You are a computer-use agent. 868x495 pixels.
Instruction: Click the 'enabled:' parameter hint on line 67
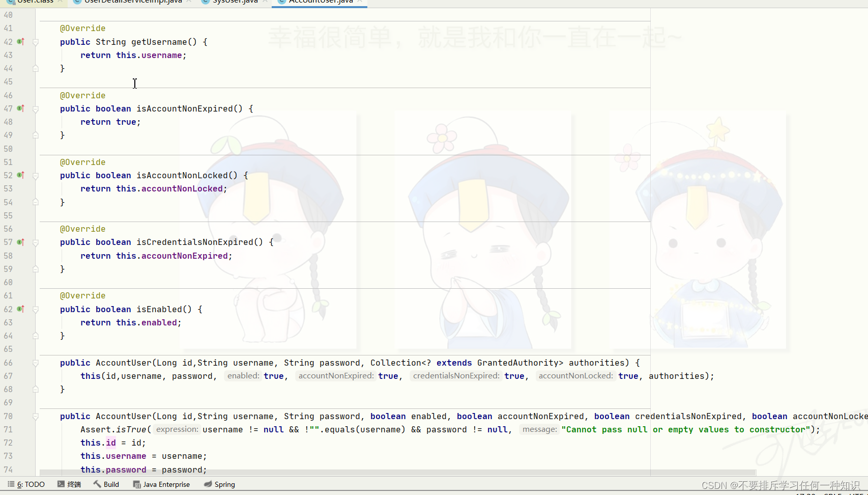pyautogui.click(x=243, y=376)
